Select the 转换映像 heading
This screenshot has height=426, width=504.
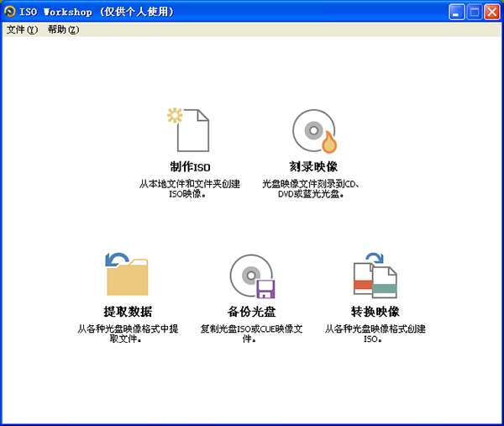(x=375, y=312)
